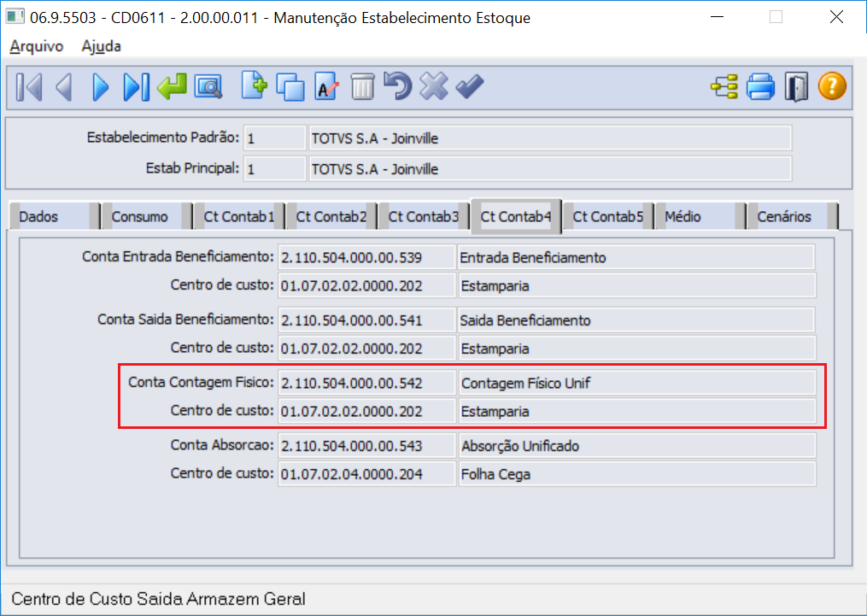Screen dimensions: 867x616
Task: Click Estamparia field under Conta Contagem Fisico
Action: (636, 412)
